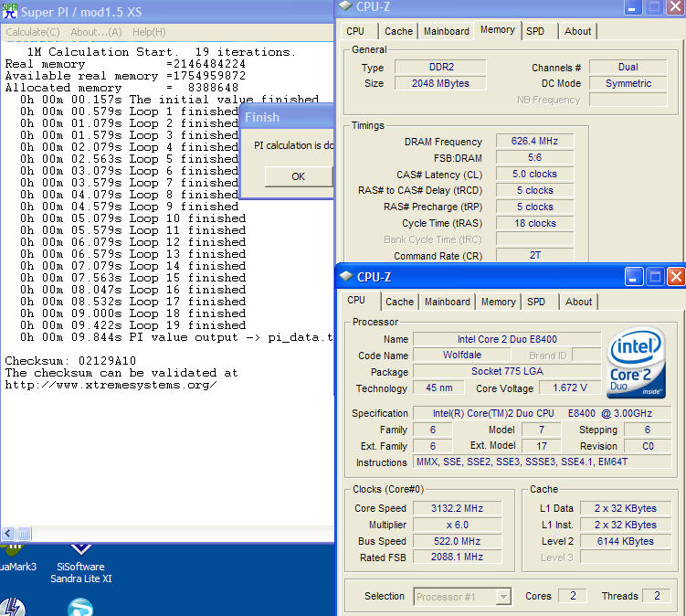686x616 pixels.
Task: Open About tab in lower CPU-Z window
Action: pyautogui.click(x=578, y=302)
